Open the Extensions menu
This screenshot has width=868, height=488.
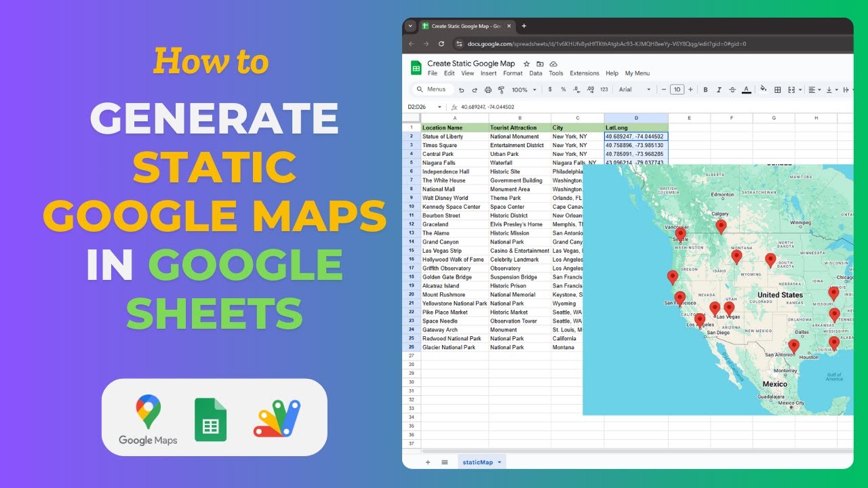click(x=585, y=73)
